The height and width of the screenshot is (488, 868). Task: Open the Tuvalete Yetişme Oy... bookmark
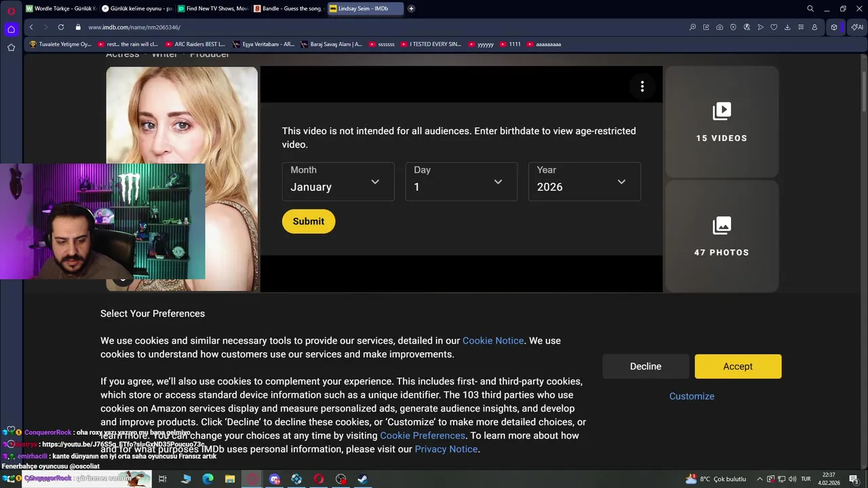pos(60,44)
